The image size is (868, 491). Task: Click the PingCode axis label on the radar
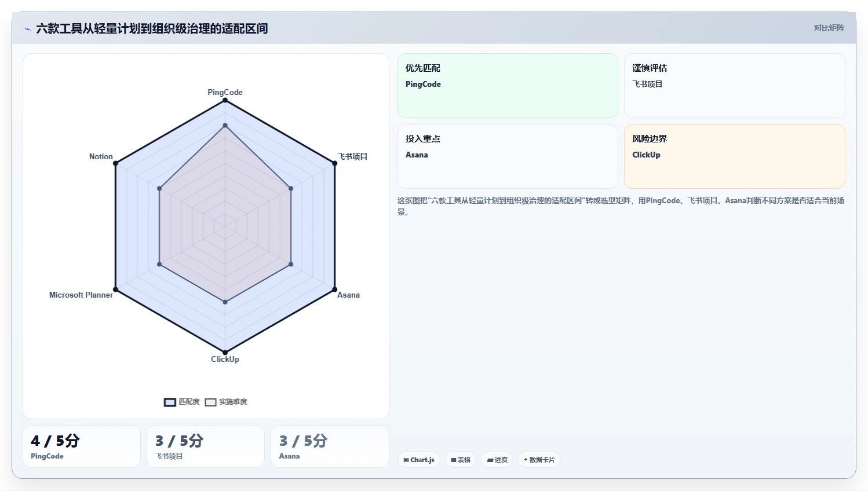point(225,92)
